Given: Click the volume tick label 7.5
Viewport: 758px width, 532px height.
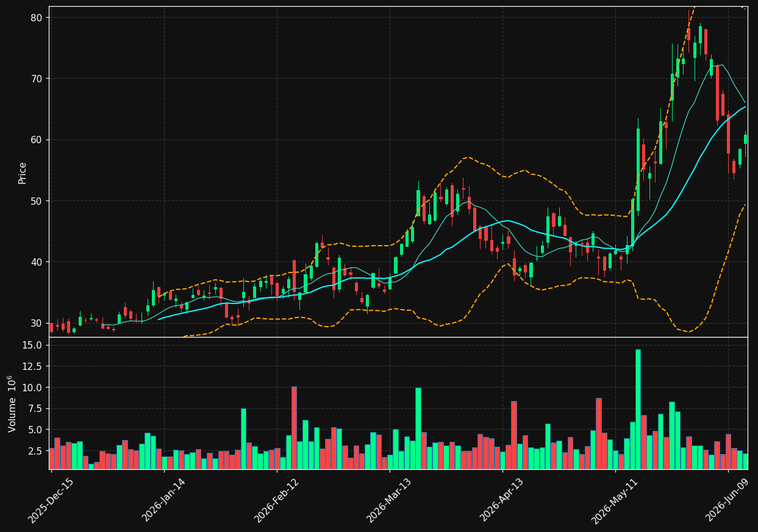Looking at the screenshot, I should pos(36,409).
